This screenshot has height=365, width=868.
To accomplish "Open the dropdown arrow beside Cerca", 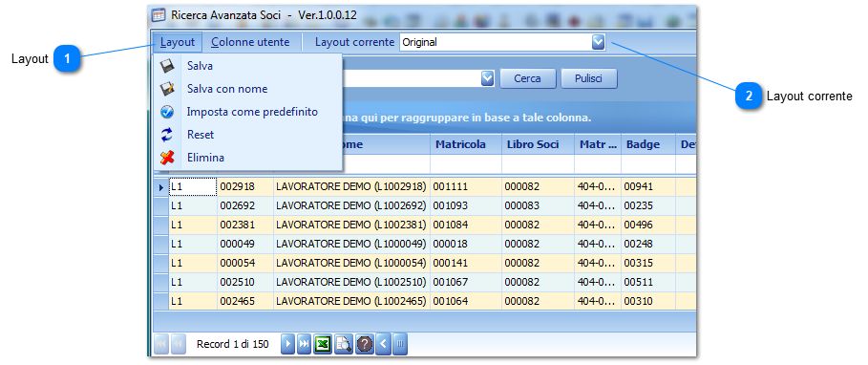I will [x=487, y=78].
